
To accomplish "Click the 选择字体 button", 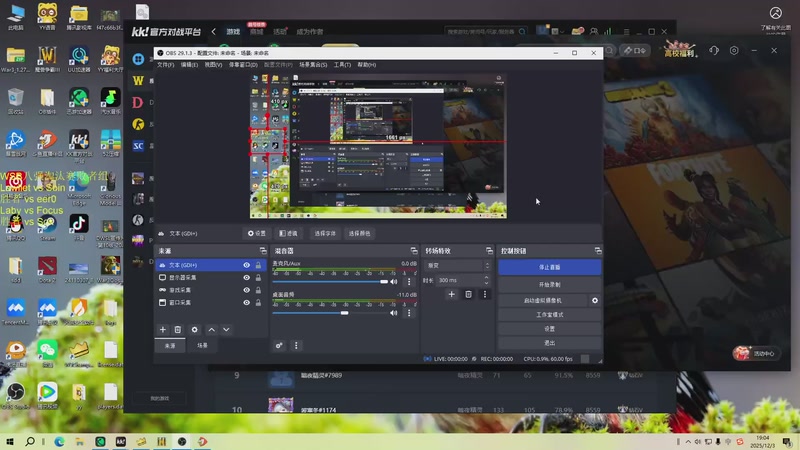I will 324,233.
